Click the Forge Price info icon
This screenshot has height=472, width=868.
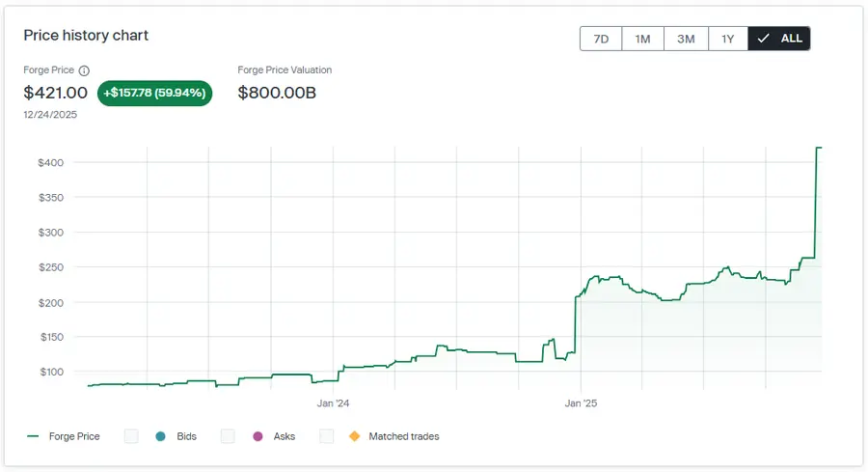coord(84,70)
